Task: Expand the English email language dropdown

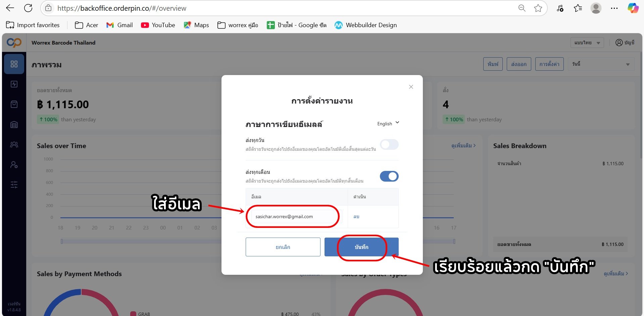Action: tap(388, 123)
